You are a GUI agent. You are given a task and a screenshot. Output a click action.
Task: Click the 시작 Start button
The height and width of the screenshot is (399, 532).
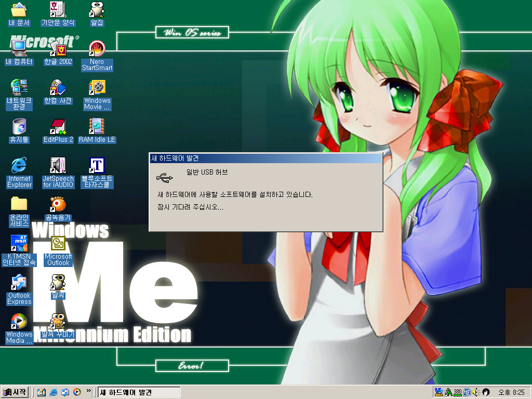15,392
